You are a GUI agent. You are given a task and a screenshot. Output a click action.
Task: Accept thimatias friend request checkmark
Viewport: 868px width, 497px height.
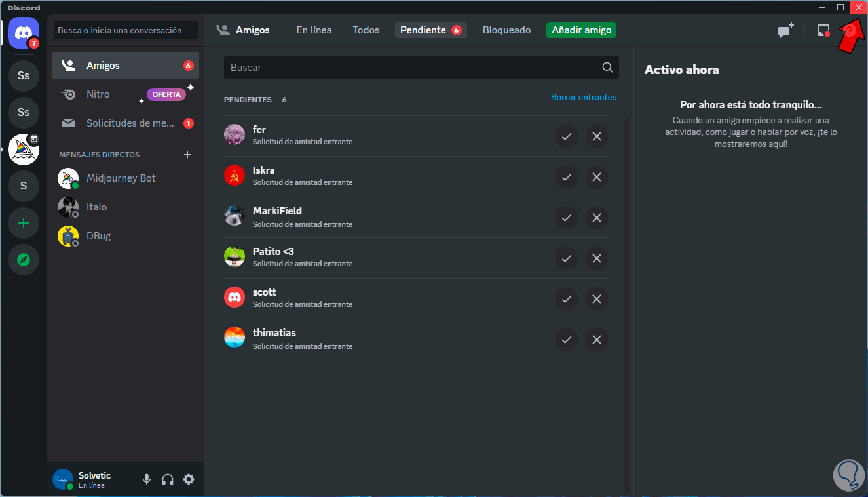tap(567, 340)
